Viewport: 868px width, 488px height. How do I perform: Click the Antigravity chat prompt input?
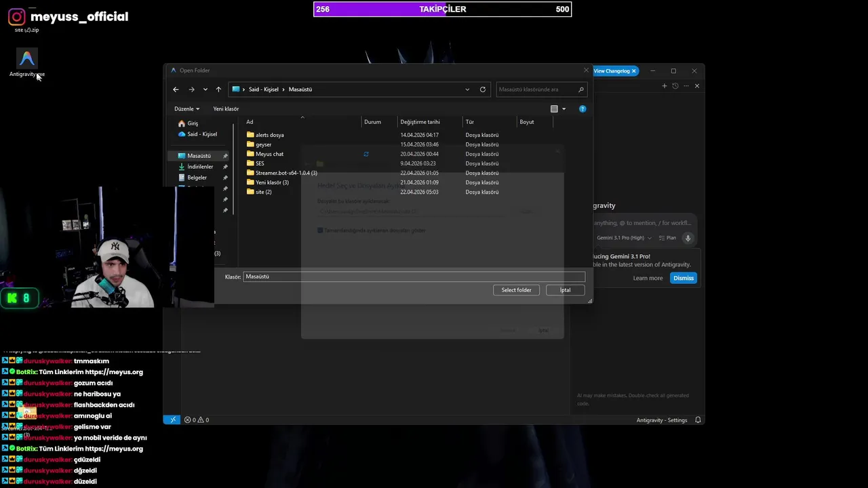click(644, 223)
